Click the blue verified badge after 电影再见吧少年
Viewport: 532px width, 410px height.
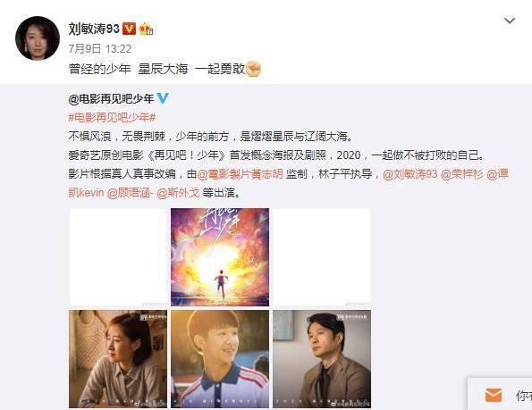[x=163, y=98]
